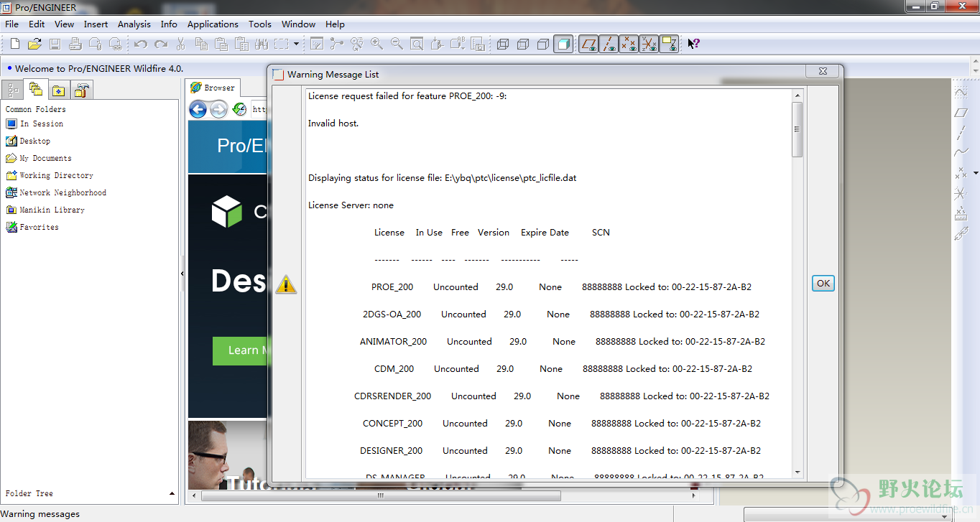Select No Hidden display mode icon
This screenshot has height=522, width=980.
543,44
